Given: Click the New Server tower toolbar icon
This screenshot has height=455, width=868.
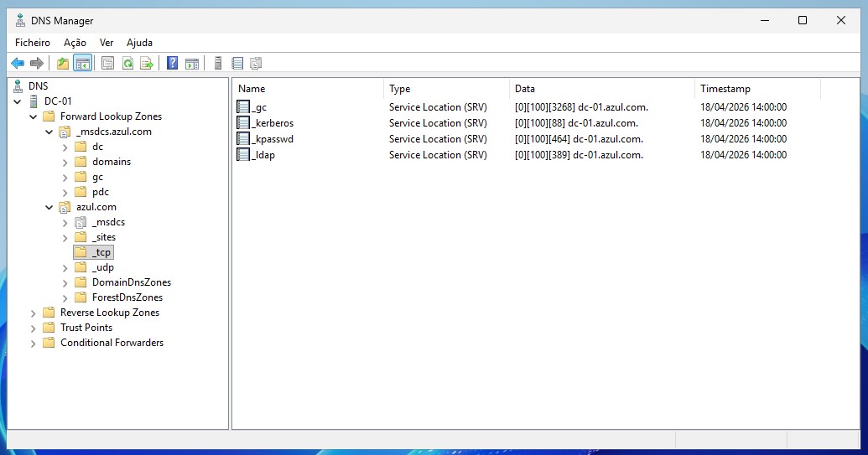Looking at the screenshot, I should 218,64.
